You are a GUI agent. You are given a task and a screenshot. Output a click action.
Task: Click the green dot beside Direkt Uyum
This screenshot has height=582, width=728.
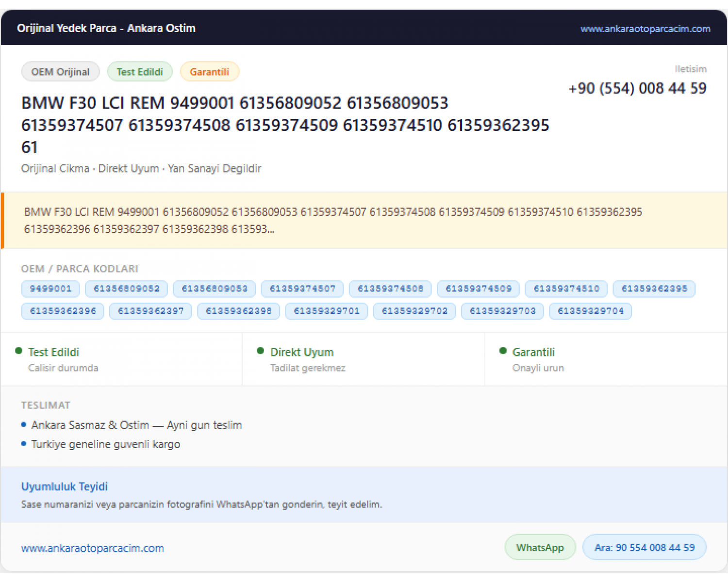click(x=261, y=351)
